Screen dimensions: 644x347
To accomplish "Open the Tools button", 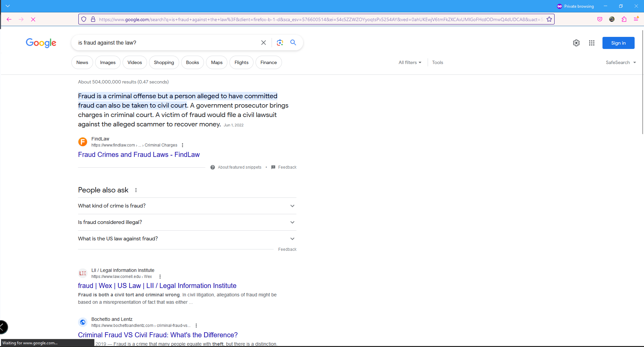I will click(437, 62).
